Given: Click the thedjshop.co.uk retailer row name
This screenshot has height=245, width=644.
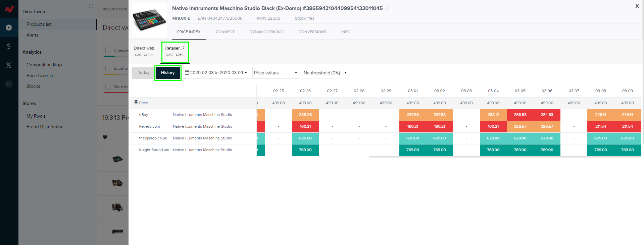Looking at the screenshot, I should (153, 138).
